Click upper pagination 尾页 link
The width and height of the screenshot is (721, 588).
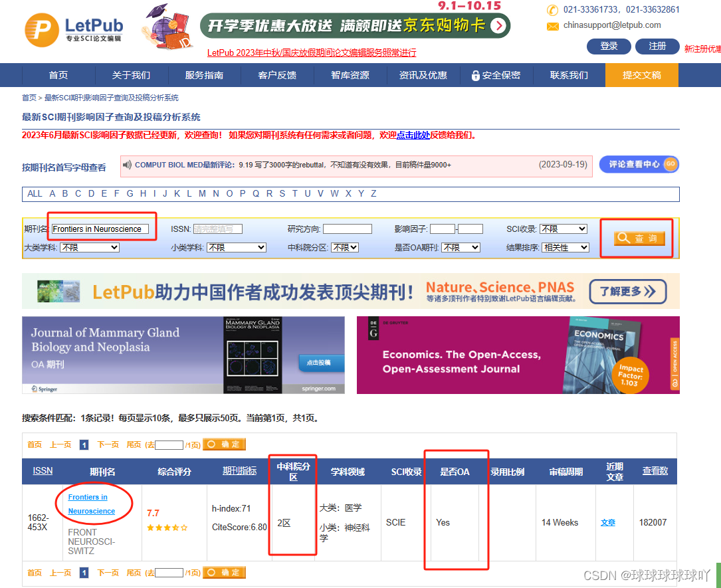(134, 444)
